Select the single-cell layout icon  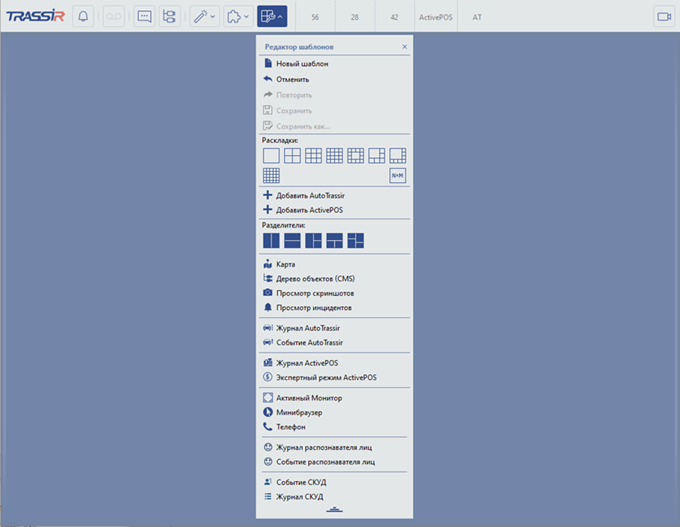[271, 155]
